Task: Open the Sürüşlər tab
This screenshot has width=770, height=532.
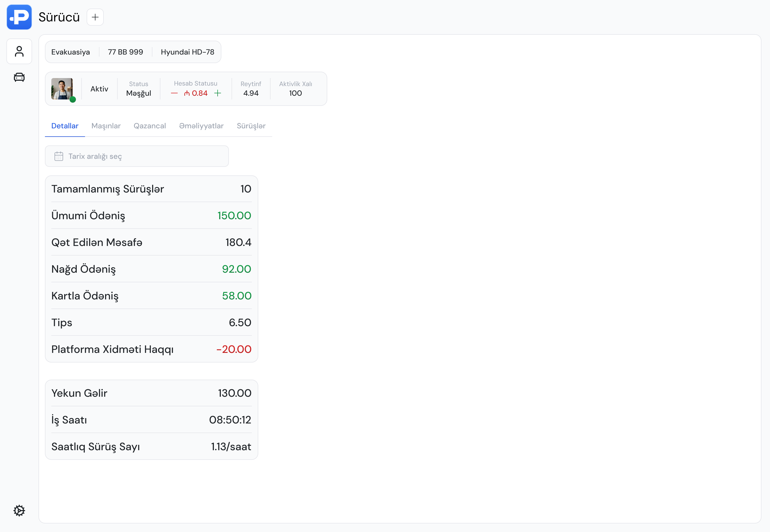Action: tap(251, 126)
